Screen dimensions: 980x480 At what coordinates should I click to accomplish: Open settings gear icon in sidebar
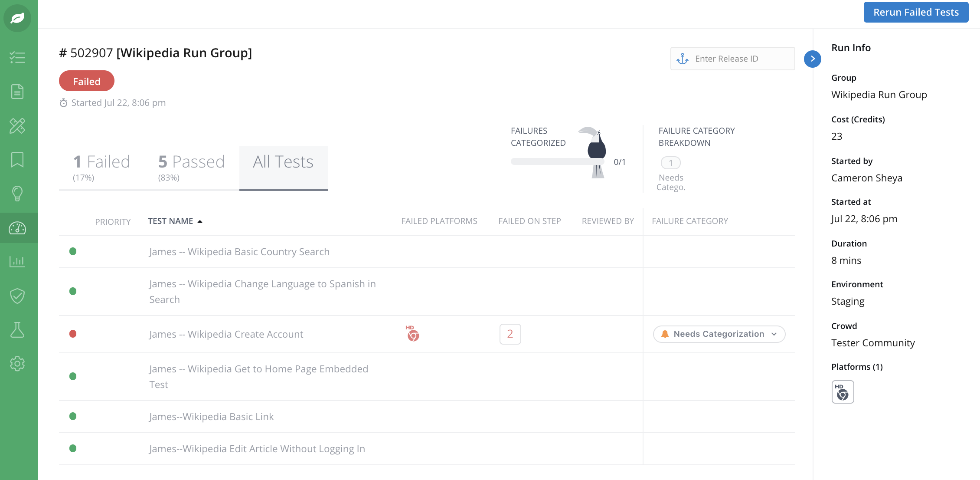(17, 364)
